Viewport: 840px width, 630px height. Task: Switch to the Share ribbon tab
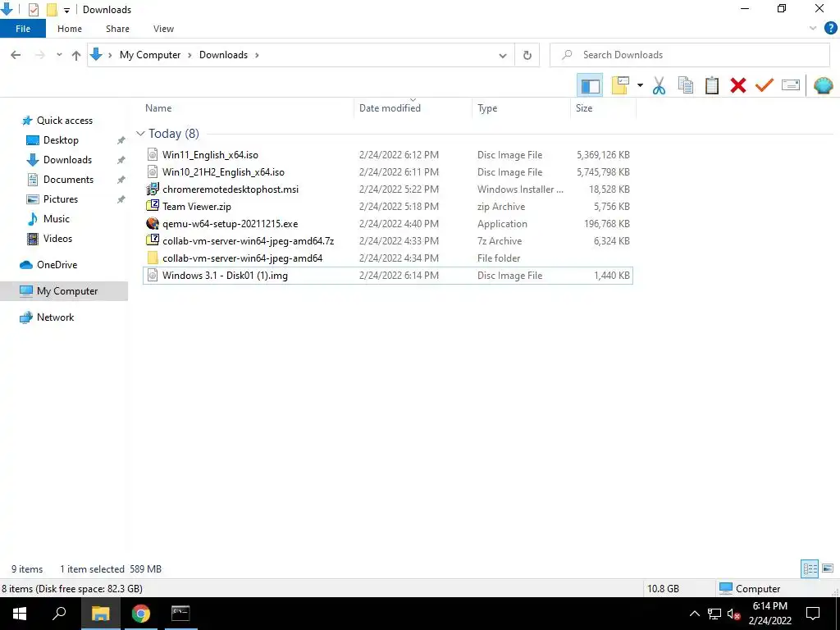117,29
